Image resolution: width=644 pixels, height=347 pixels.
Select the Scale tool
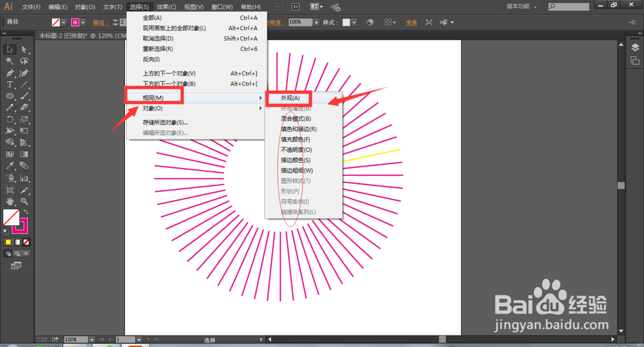pos(24,120)
